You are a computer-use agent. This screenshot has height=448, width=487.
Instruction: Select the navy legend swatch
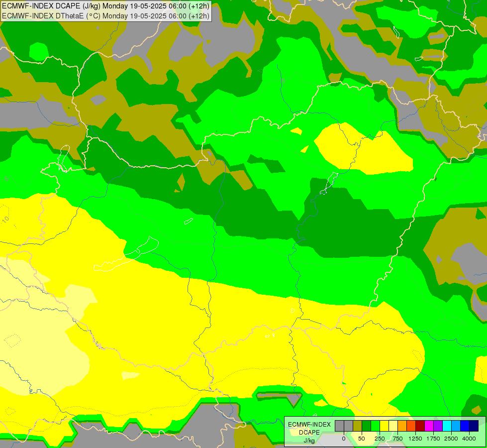click(x=474, y=426)
